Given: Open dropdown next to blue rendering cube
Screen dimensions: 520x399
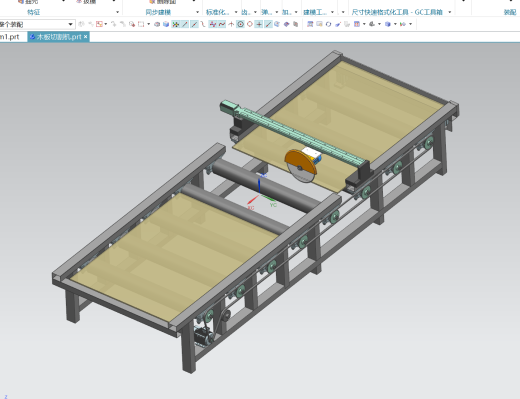Looking at the screenshot, I should pos(395,24).
